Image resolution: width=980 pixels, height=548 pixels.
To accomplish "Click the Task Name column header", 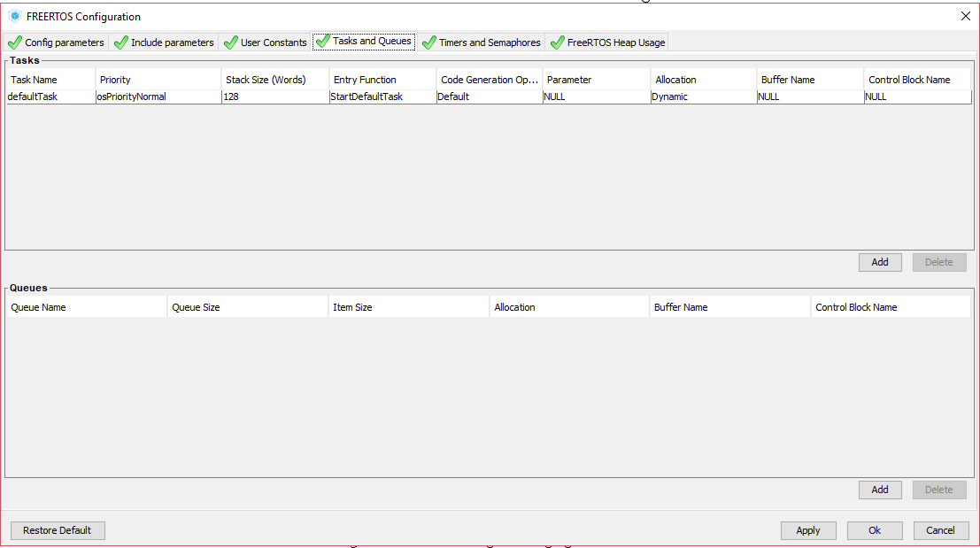I will coord(50,80).
